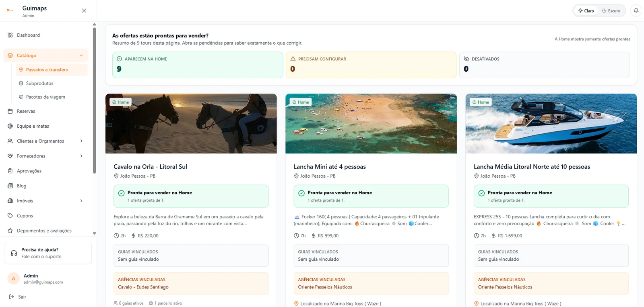Image resolution: width=644 pixels, height=307 pixels.
Task: Collapse the Catálogo menu chevron
Action: 81,56
